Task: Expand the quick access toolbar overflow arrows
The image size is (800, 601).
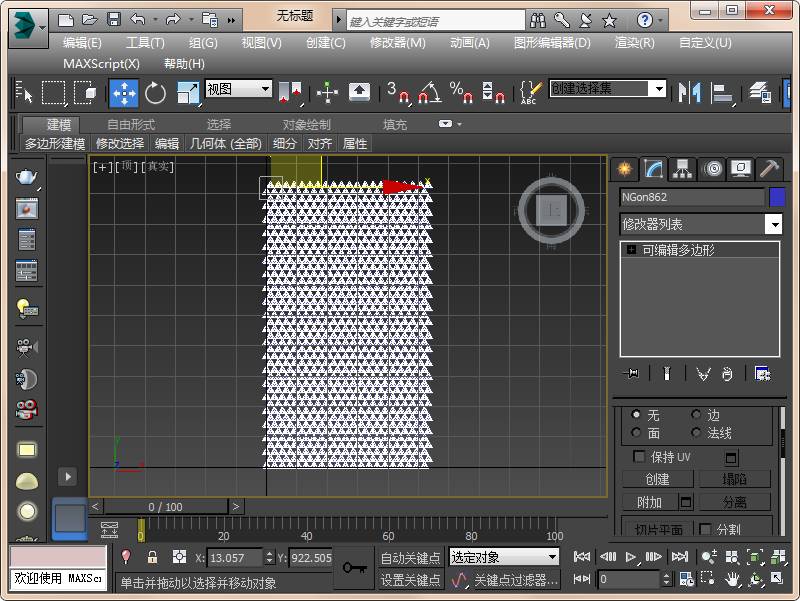Action: 231,21
